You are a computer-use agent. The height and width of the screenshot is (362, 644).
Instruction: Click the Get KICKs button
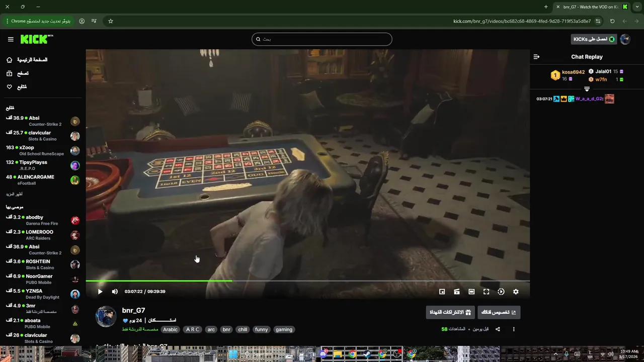click(594, 39)
